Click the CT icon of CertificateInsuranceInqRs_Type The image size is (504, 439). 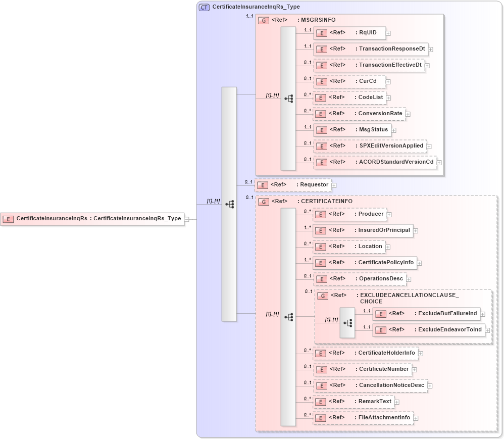(204, 7)
